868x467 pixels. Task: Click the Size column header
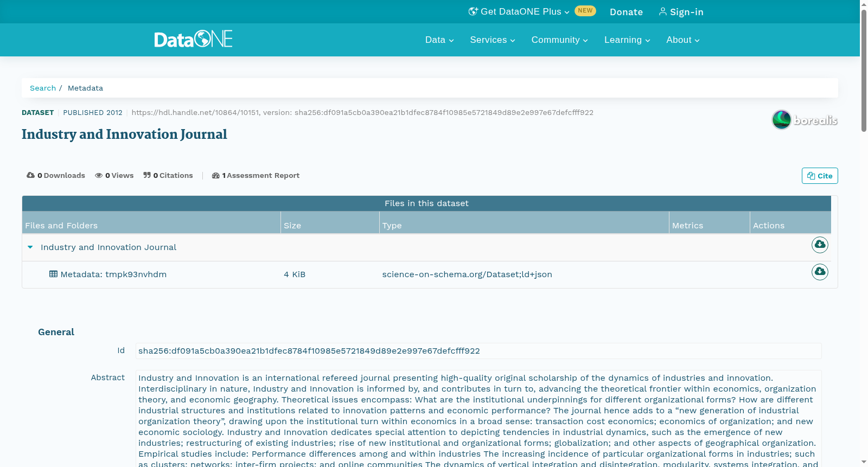point(330,222)
